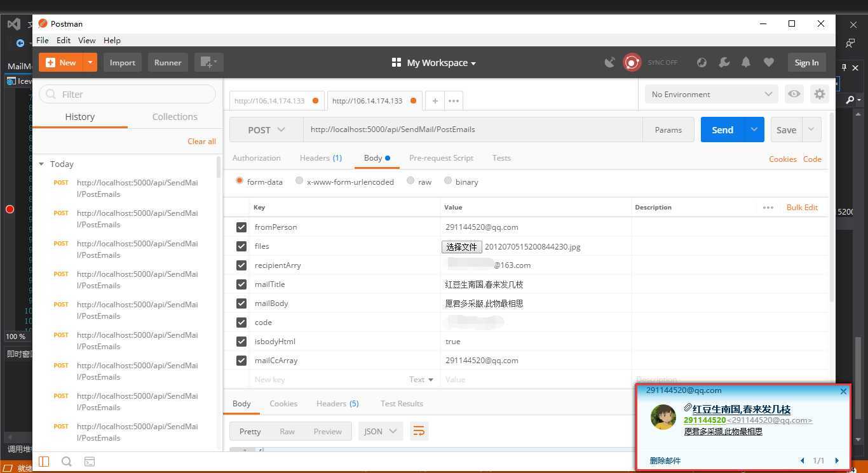Screen dimensions: 868x473
Task: Click the history Filter search field
Action: click(127, 94)
